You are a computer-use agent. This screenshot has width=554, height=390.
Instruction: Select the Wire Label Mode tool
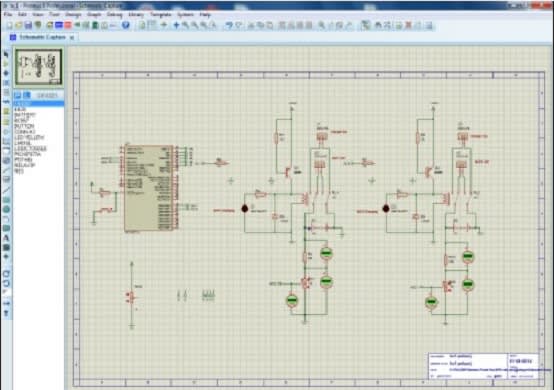pos(6,83)
